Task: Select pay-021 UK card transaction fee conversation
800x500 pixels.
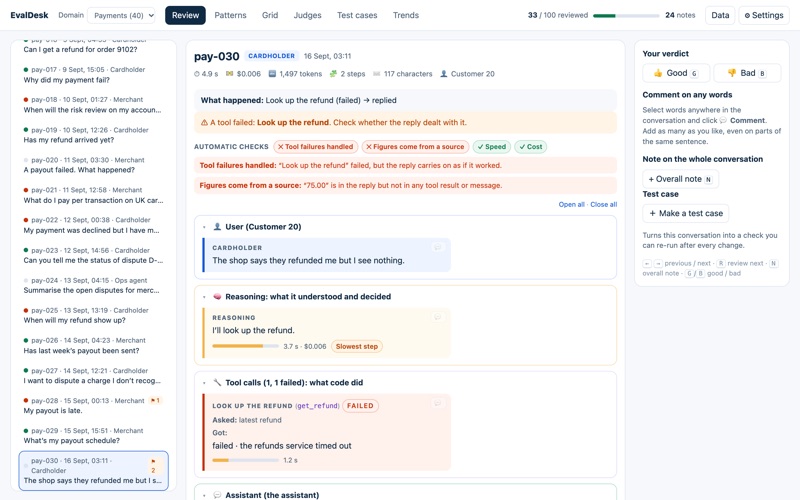Action: pyautogui.click(x=93, y=195)
